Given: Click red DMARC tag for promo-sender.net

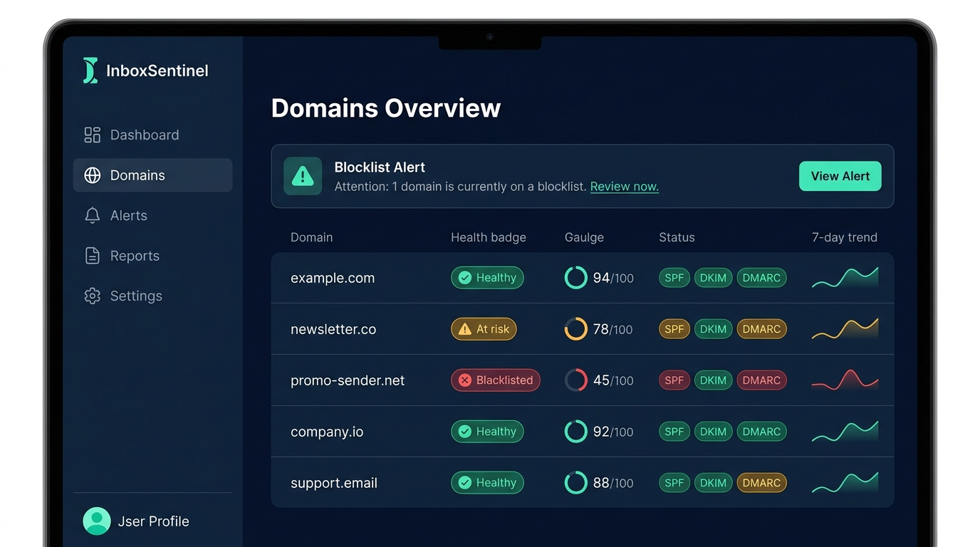Looking at the screenshot, I should pos(761,380).
